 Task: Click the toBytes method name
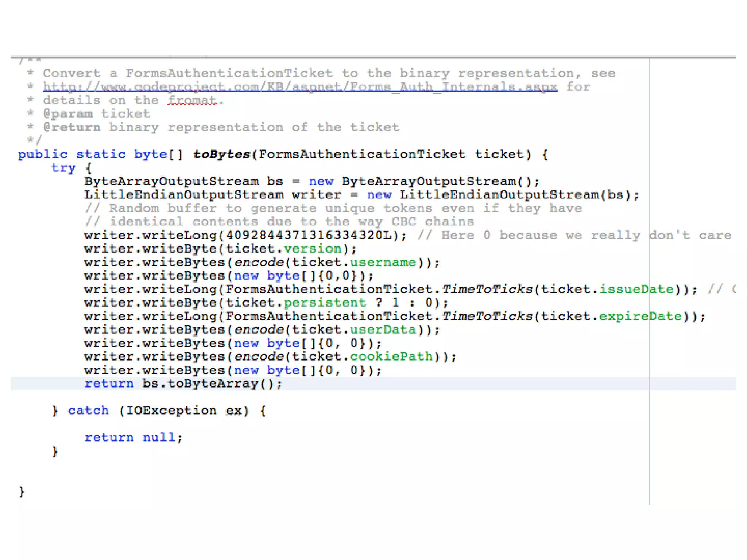pyautogui.click(x=221, y=154)
